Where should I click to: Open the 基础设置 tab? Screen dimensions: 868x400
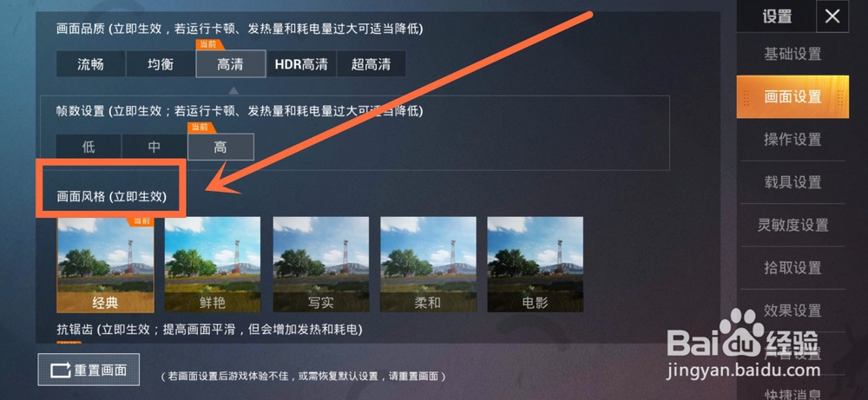coord(792,54)
